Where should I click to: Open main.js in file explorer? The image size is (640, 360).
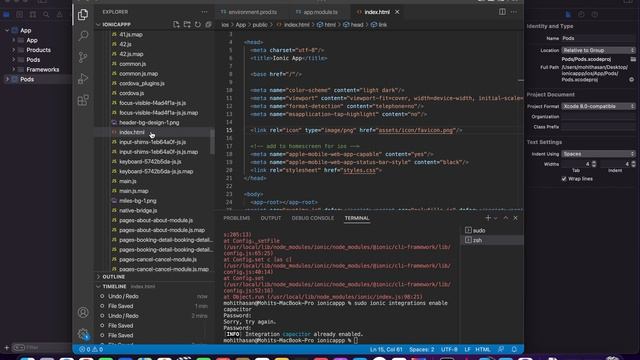[128, 181]
